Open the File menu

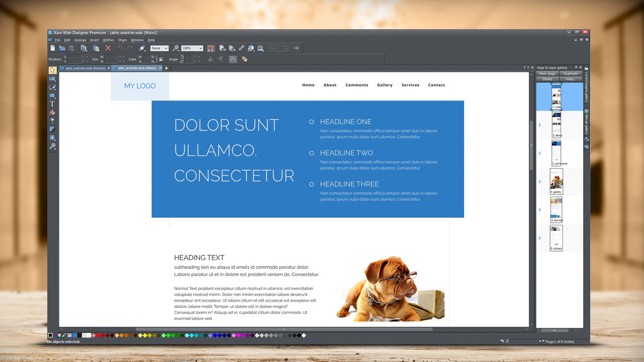[x=57, y=40]
